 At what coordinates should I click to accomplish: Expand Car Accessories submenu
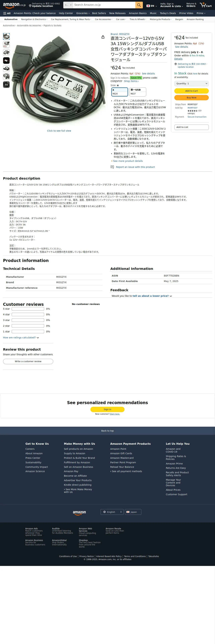pos(104,19)
